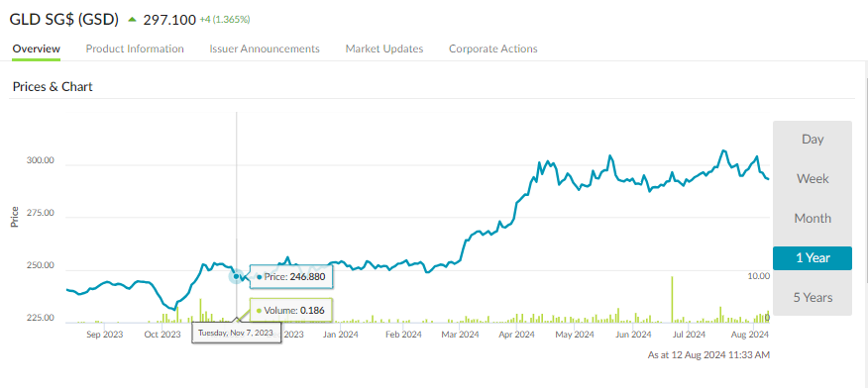Click the tallest volume bar in late June 2024
This screenshot has width=868, height=388.
click(672, 299)
